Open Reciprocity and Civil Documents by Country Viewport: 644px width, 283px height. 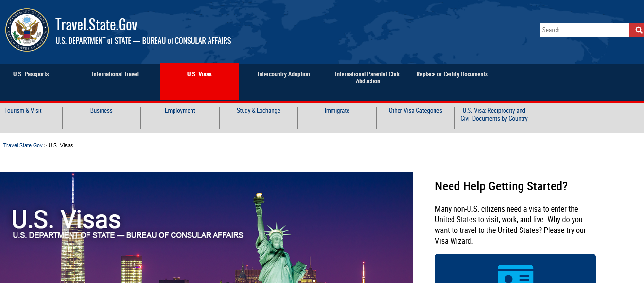[x=494, y=115]
